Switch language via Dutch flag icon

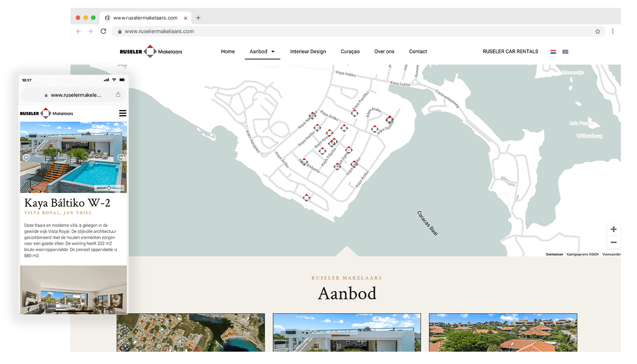553,52
